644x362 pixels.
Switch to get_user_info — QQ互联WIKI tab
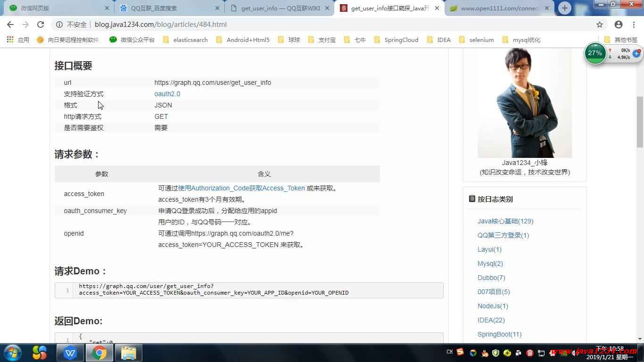point(280,8)
